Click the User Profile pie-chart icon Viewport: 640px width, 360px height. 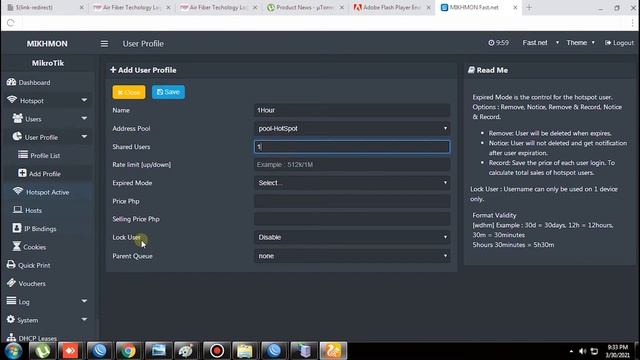(17, 137)
